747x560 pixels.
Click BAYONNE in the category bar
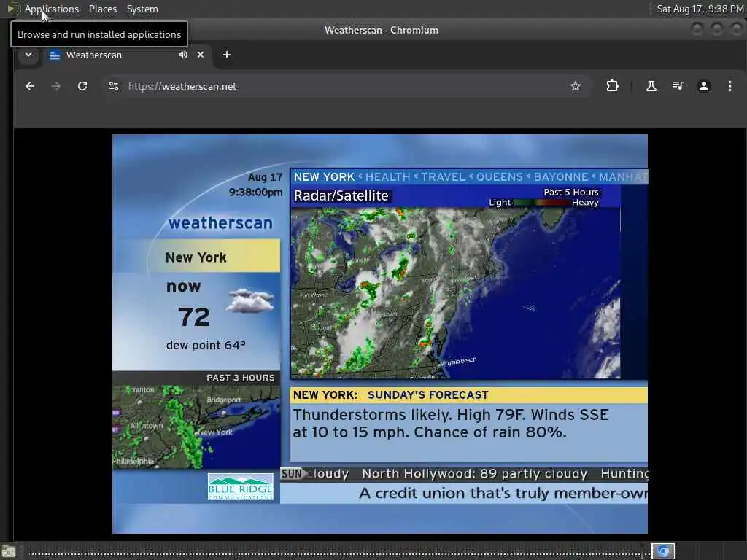tap(561, 177)
